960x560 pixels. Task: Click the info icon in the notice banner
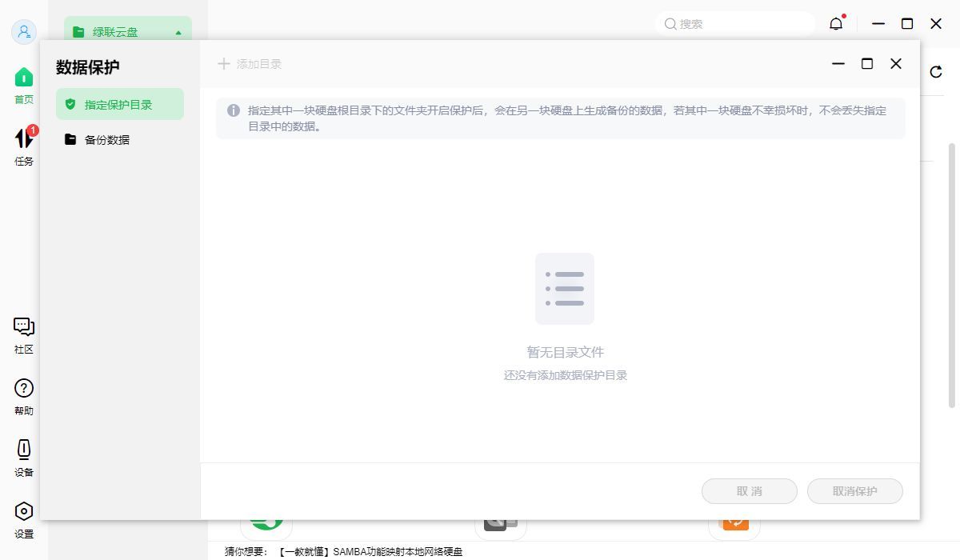pyautogui.click(x=232, y=110)
